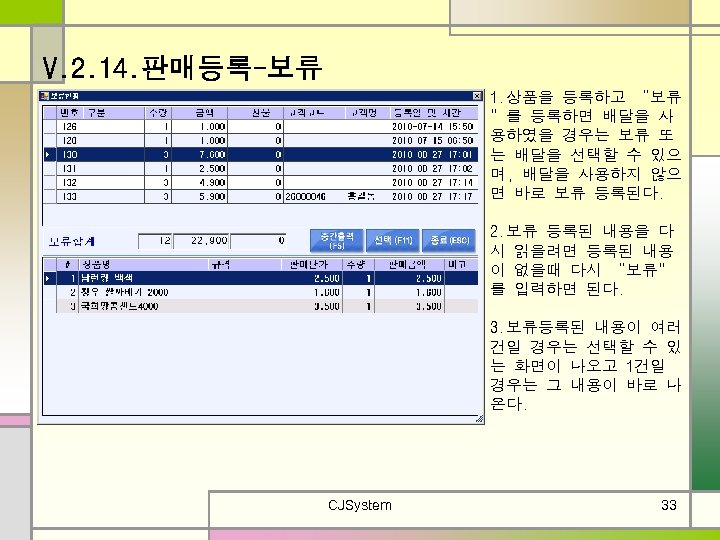Click timestamp ending 17:02
Screen dimensions: 720x540
coord(432,169)
